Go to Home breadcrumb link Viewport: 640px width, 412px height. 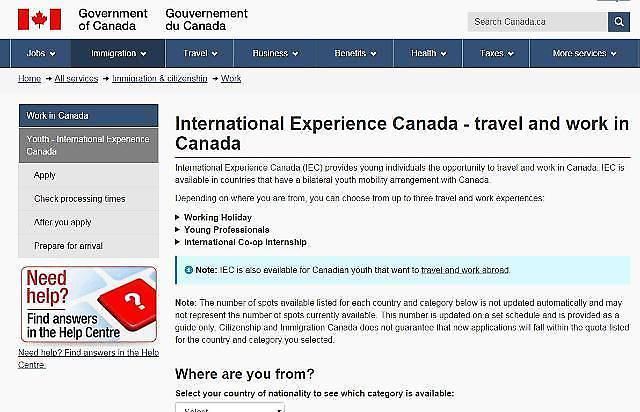pos(29,78)
